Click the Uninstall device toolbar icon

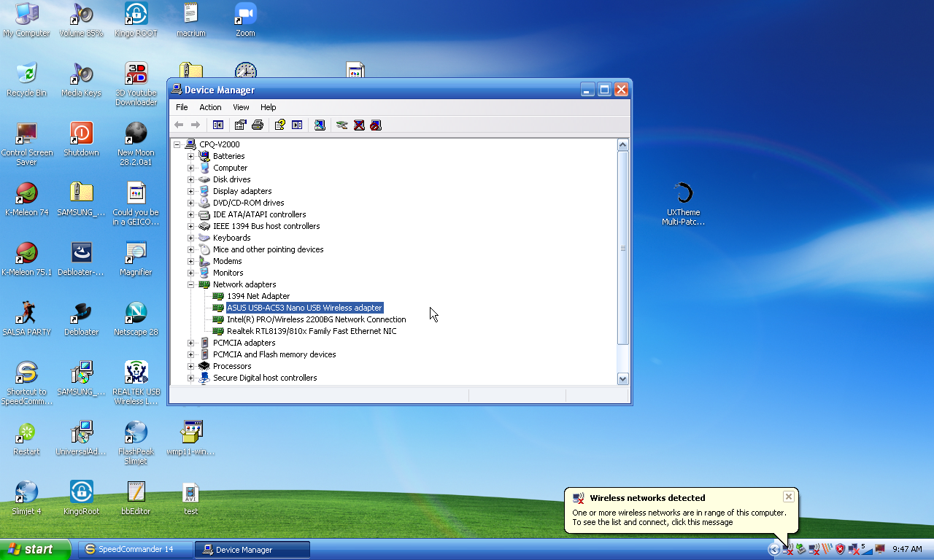[359, 125]
